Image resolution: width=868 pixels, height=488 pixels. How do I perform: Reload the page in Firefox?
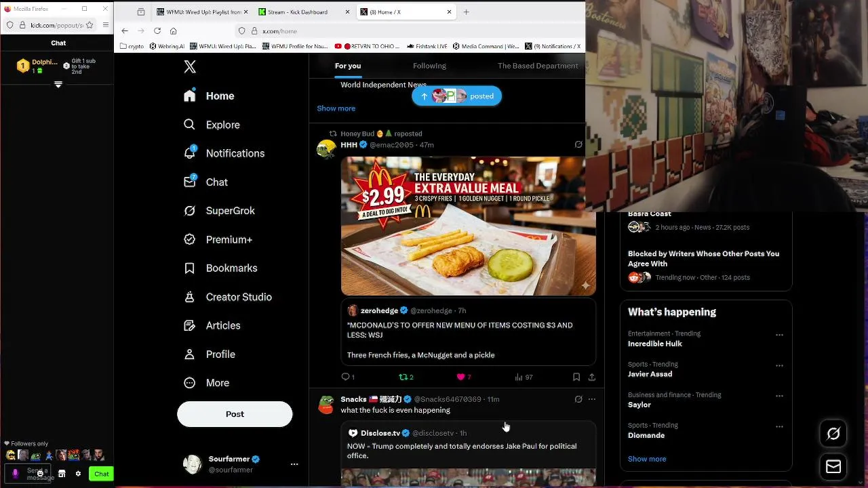click(157, 30)
